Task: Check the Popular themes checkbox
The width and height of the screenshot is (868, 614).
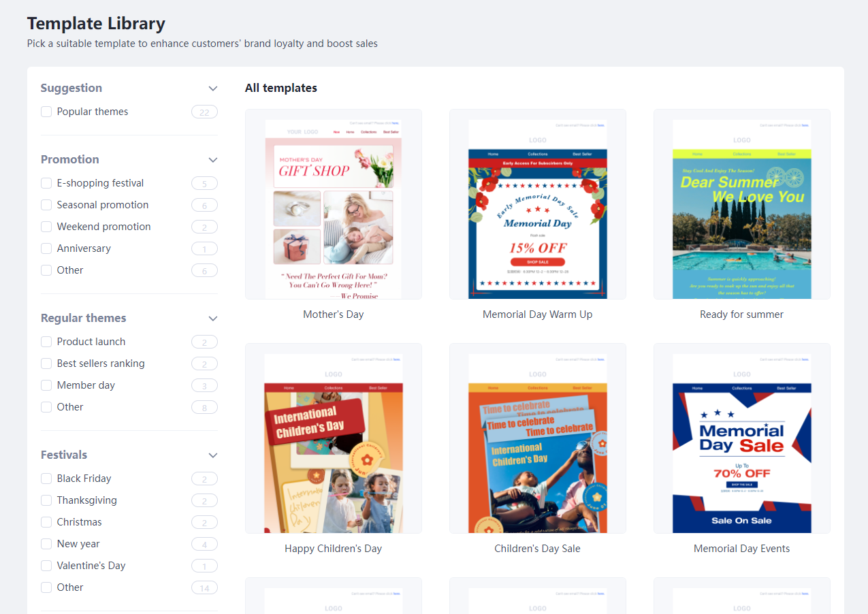Action: (46, 112)
